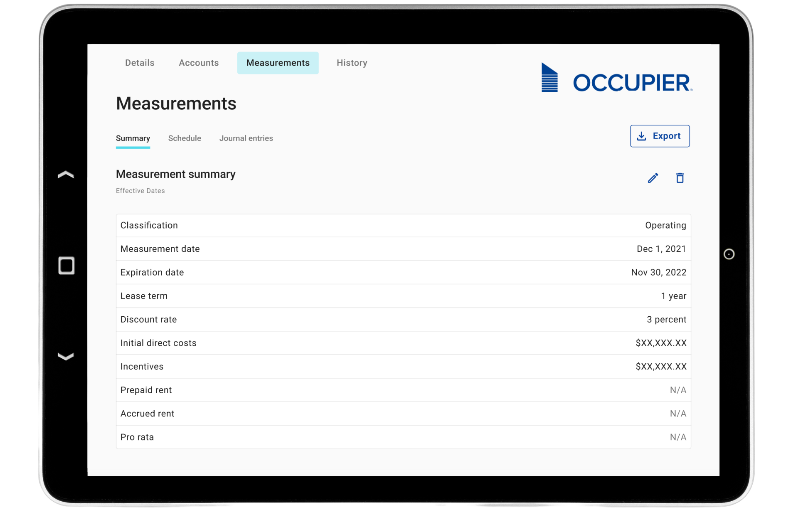Click the Accounts tab
The image size is (798, 532).
click(x=199, y=62)
